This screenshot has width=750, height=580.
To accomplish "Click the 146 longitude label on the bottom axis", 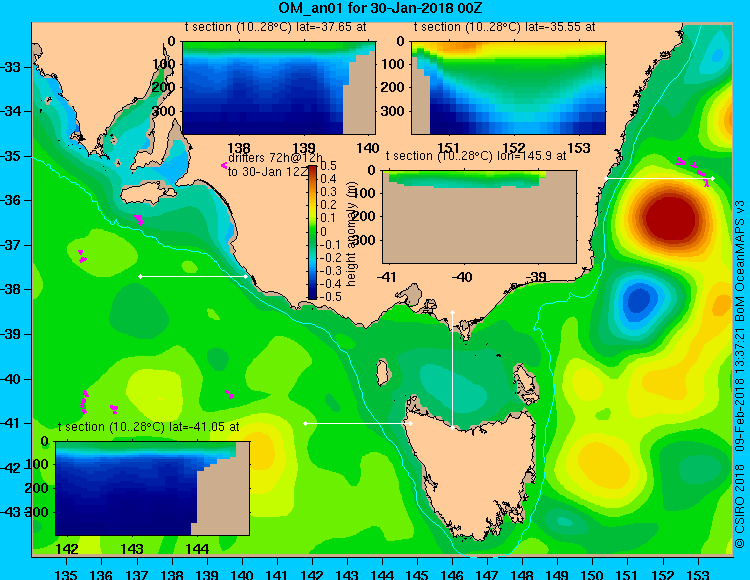I will 452,574.
